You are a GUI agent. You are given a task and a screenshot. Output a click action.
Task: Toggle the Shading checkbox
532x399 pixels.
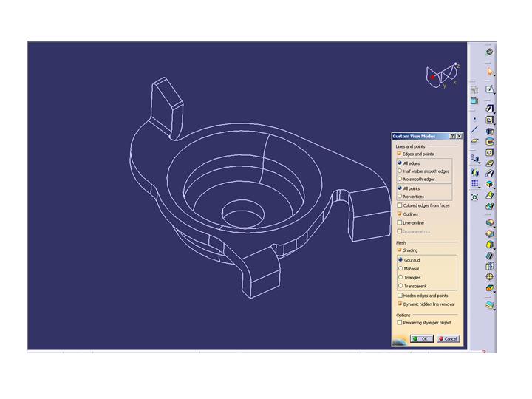[400, 250]
